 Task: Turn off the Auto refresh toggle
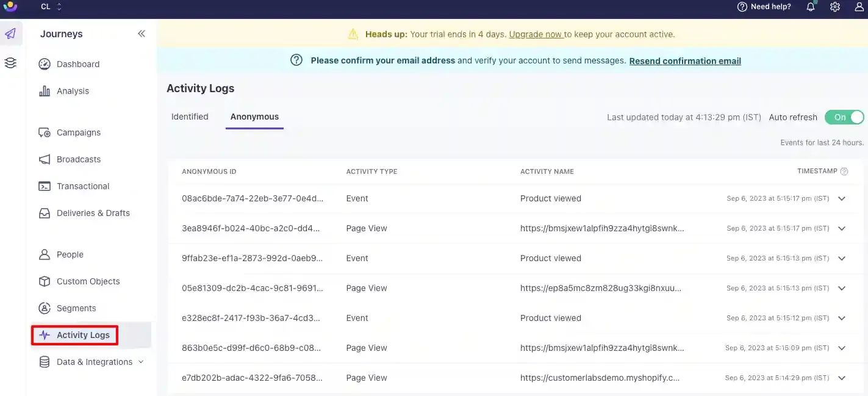pos(844,117)
